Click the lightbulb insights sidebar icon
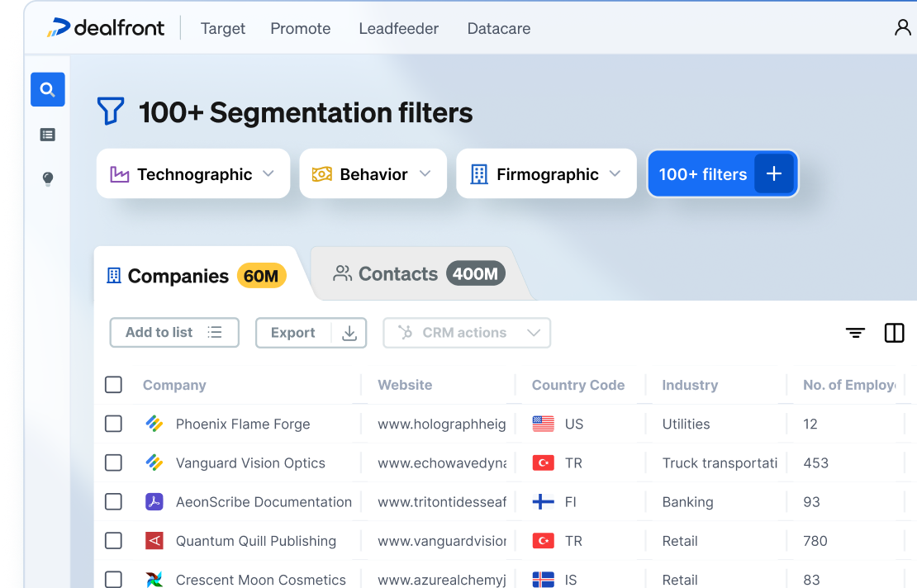Viewport: 917px width, 588px height. (48, 178)
